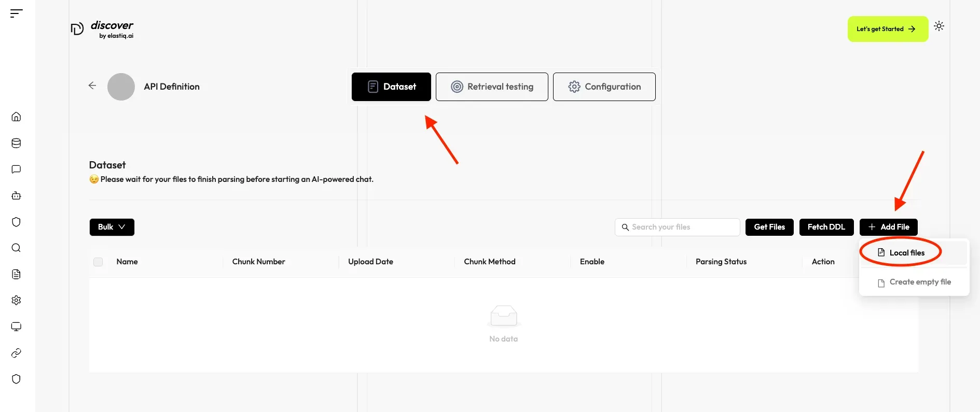980x412 pixels.
Task: Open the monitor icon in sidebar
Action: pos(17,326)
